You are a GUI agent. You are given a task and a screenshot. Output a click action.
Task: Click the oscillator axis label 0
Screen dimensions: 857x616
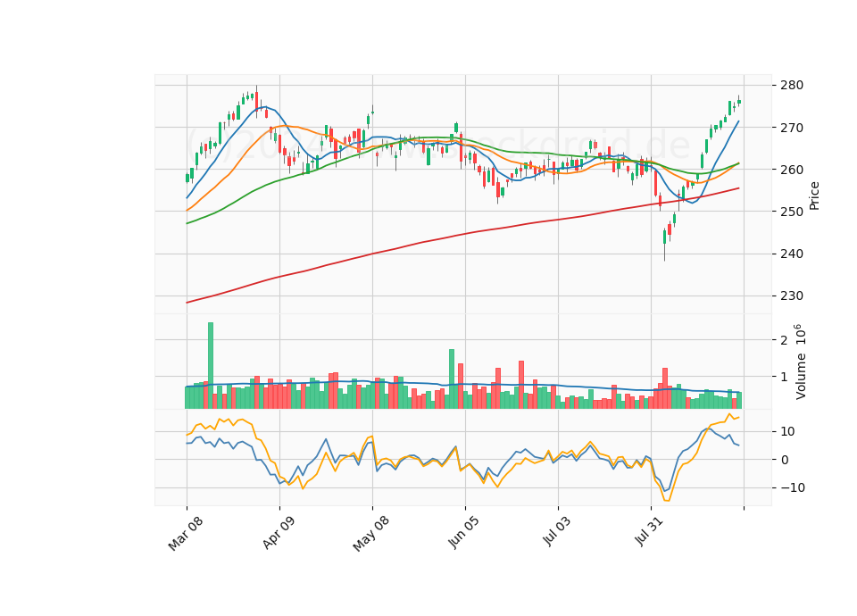click(785, 460)
